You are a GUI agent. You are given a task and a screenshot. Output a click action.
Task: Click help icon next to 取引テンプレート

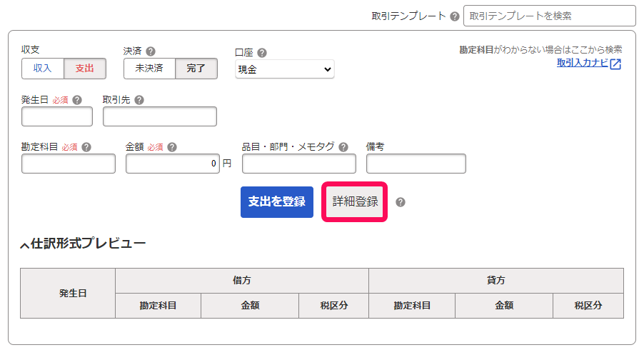tap(455, 16)
